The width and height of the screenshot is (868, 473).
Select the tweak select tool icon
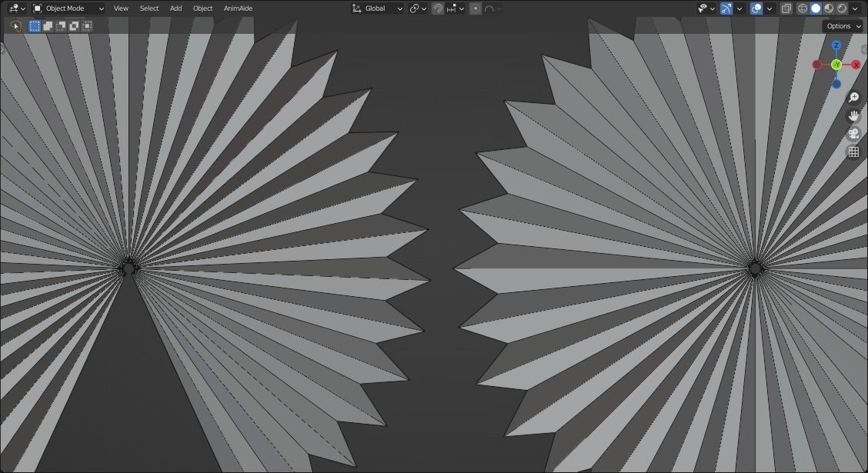[16, 26]
